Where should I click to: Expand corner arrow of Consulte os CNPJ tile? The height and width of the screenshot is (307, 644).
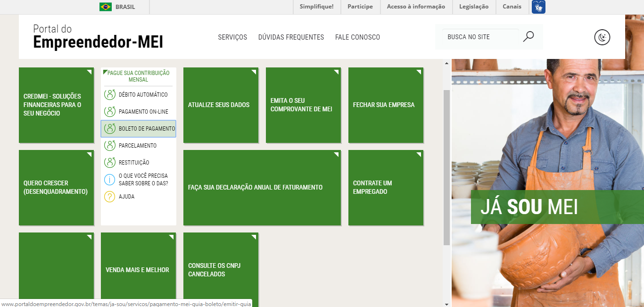253,237
